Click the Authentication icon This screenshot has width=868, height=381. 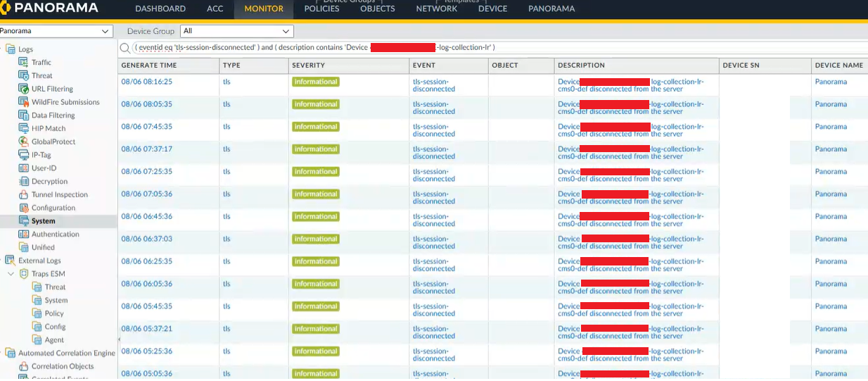(23, 234)
